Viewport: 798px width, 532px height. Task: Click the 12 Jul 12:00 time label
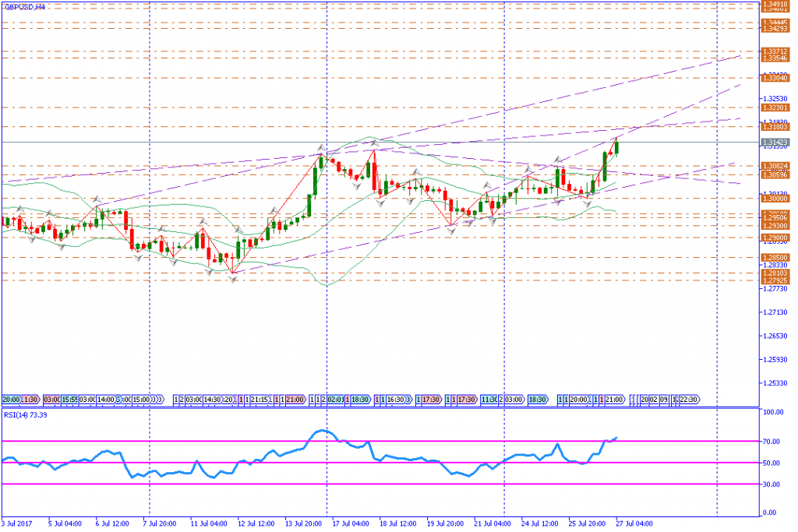point(256,524)
